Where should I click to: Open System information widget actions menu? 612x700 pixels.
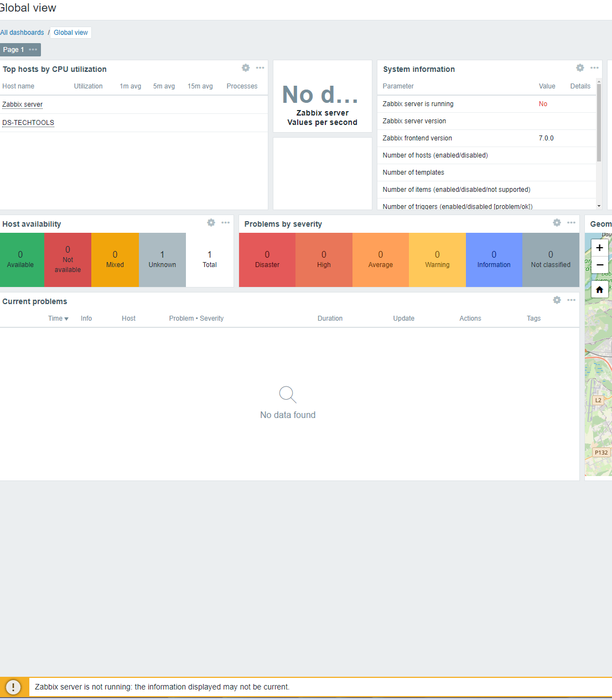click(594, 68)
